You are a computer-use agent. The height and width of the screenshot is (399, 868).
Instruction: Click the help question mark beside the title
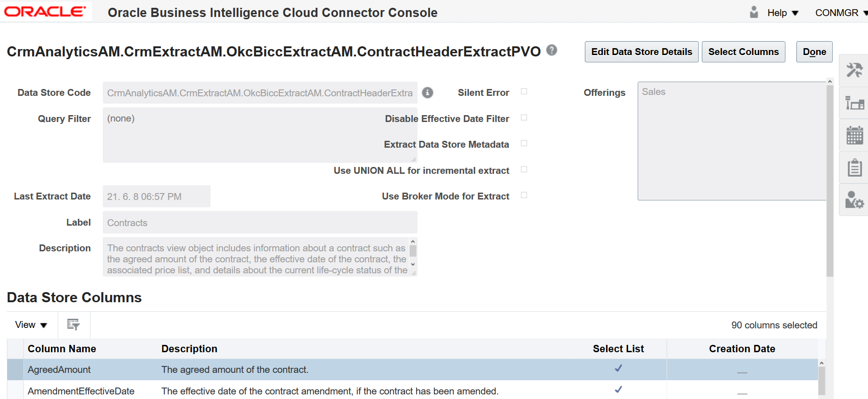click(x=552, y=50)
